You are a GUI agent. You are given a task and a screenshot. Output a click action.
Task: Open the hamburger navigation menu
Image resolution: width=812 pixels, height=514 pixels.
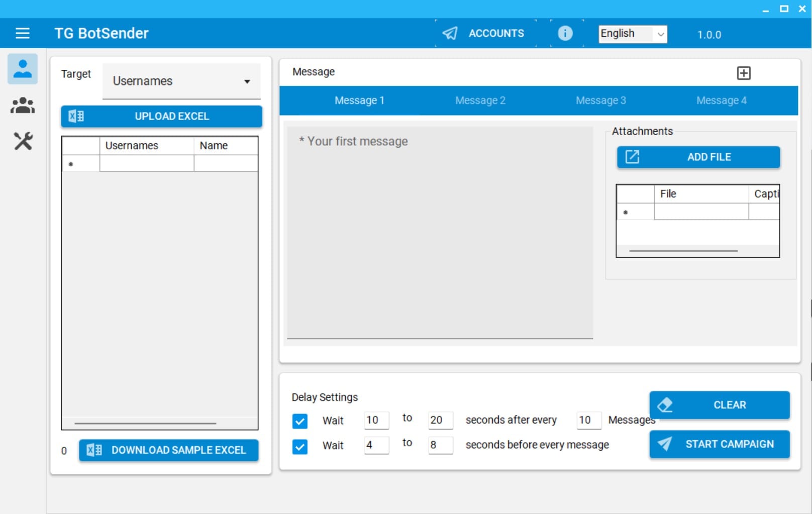[22, 33]
